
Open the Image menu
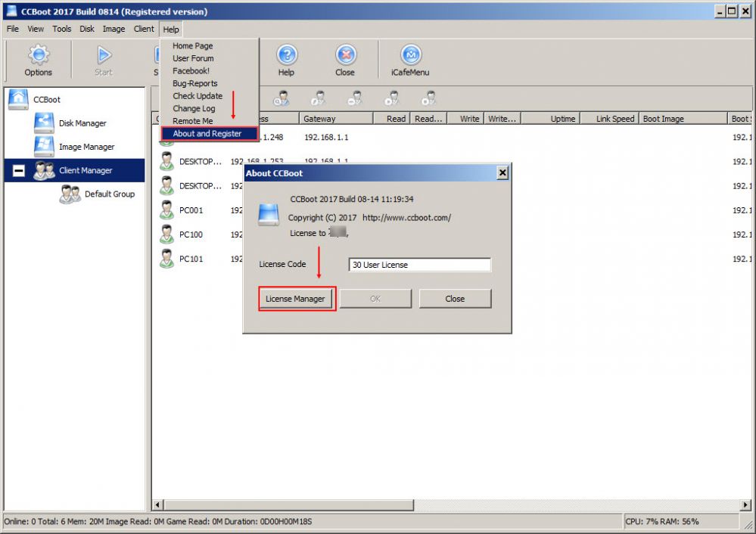coord(114,29)
